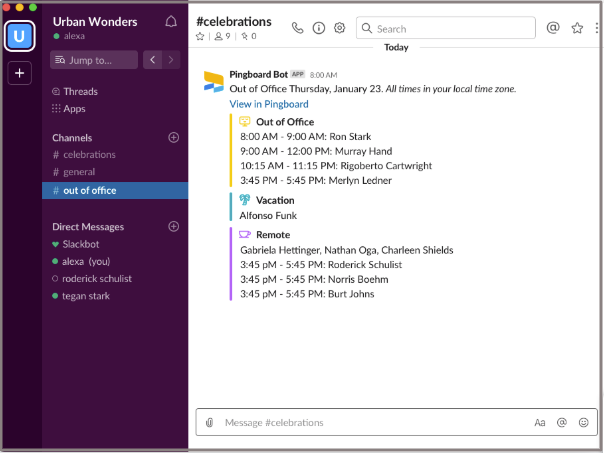Click the View in Pingboard link
Image resolution: width=604 pixels, height=453 pixels.
(x=268, y=104)
